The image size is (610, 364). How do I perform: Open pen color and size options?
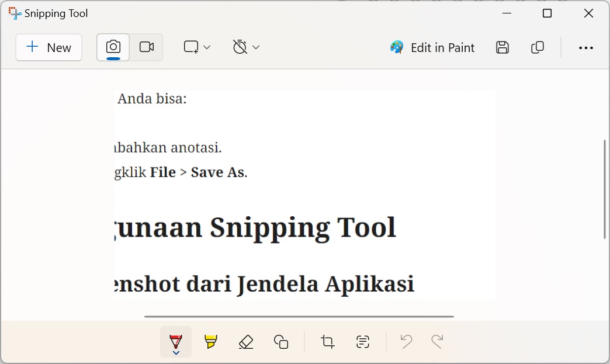tap(175, 352)
